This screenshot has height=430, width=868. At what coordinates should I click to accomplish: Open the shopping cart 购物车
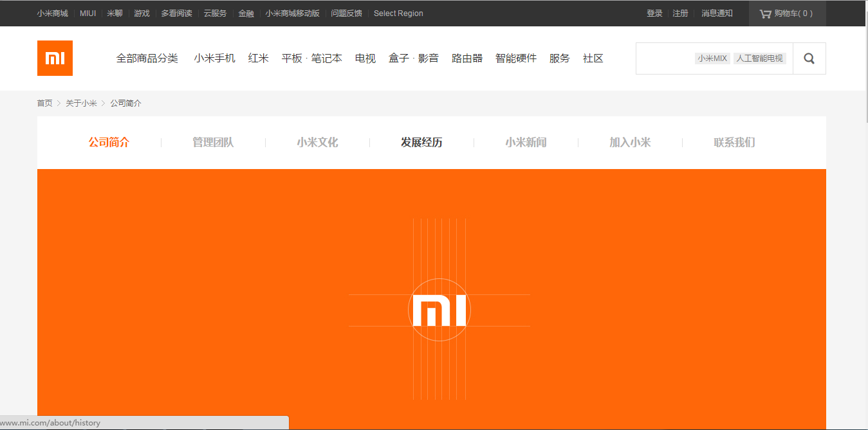(787, 13)
